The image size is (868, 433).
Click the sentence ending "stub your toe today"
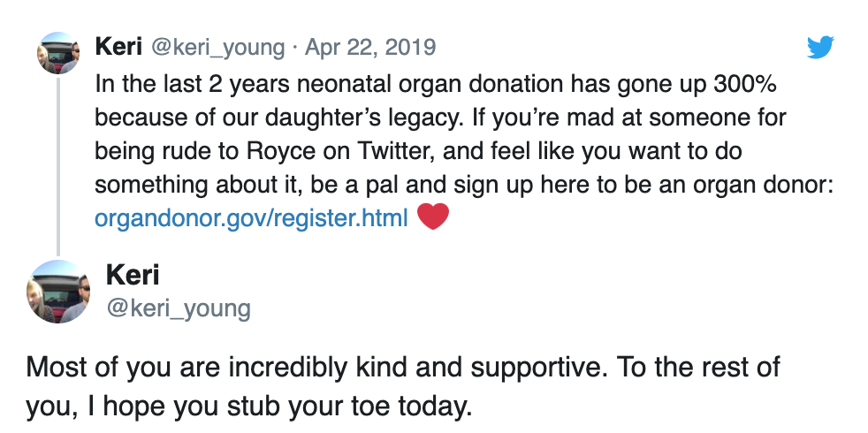[x=249, y=407]
